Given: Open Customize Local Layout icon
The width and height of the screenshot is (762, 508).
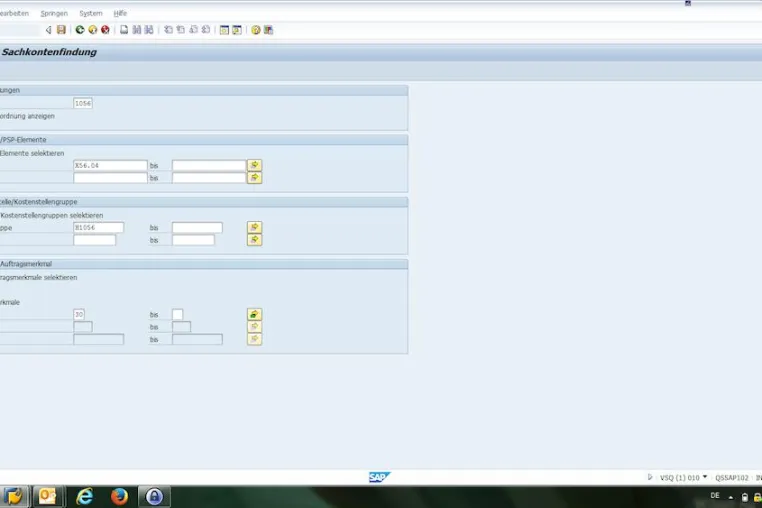Looking at the screenshot, I should [x=268, y=30].
